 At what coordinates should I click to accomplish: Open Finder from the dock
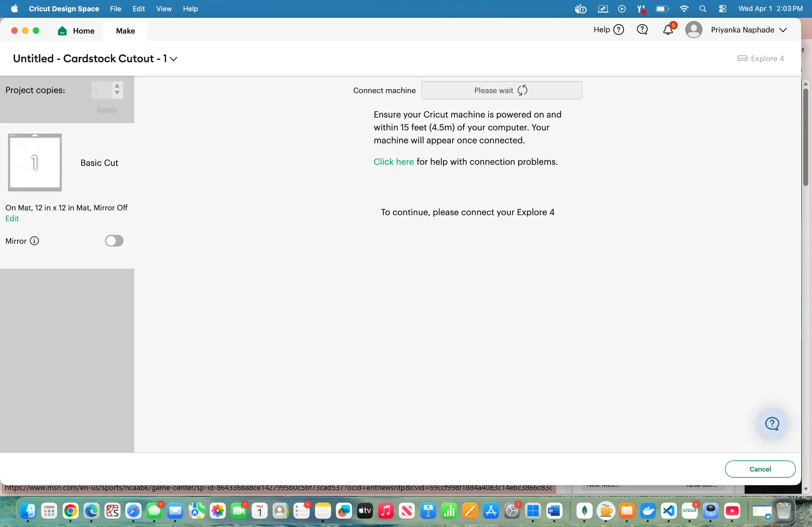pos(28,511)
